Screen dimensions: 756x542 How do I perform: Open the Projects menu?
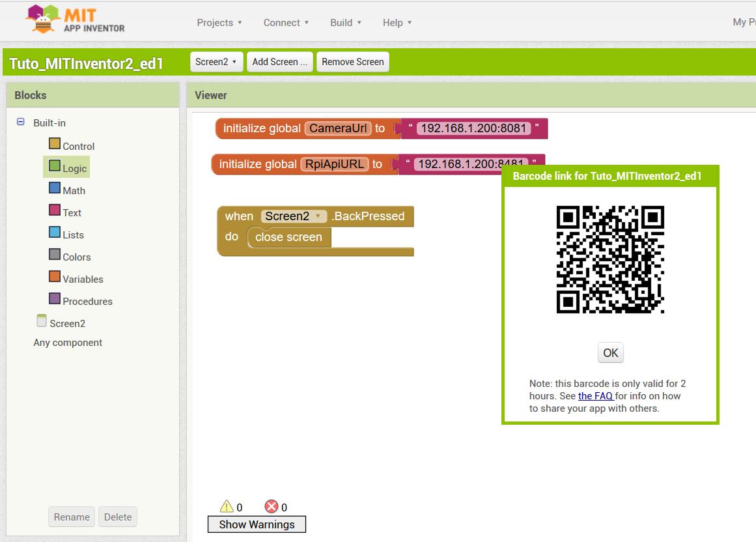pos(219,23)
